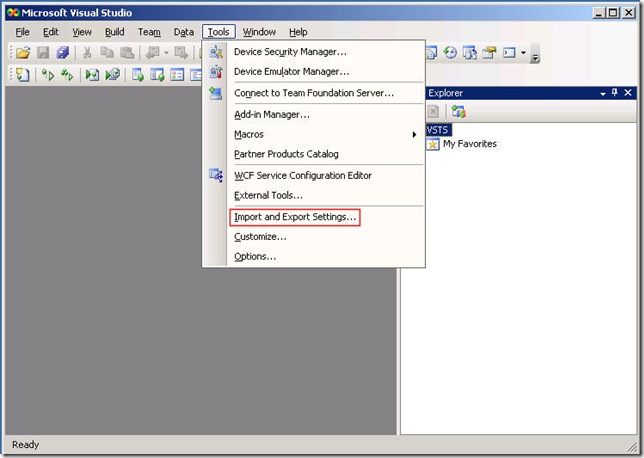Click the green arrow with document icon
Screen dimensions: 644x458
(92, 75)
